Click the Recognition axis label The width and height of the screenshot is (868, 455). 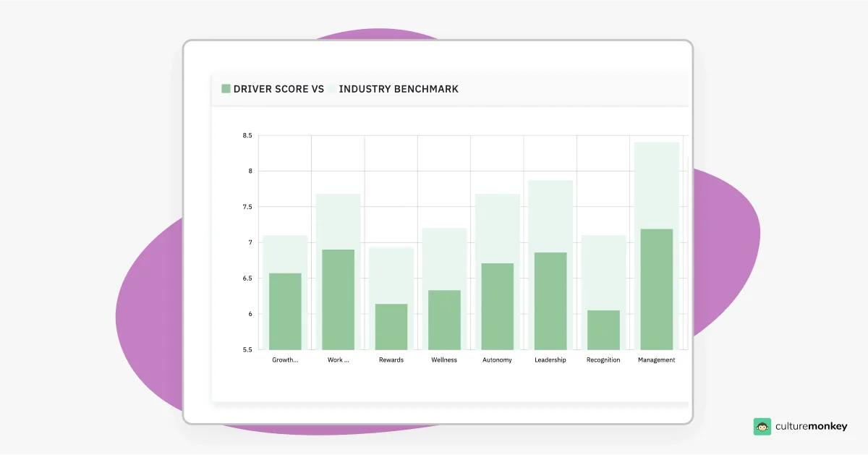(x=603, y=360)
